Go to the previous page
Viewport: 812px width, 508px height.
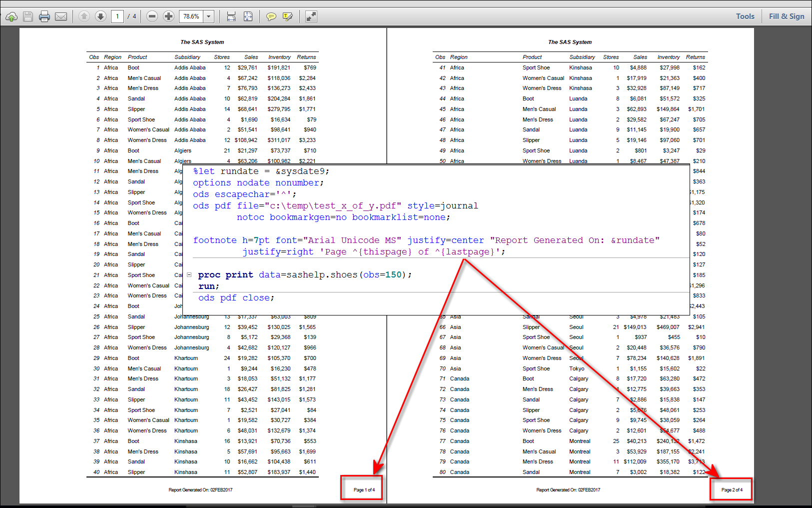pos(84,16)
